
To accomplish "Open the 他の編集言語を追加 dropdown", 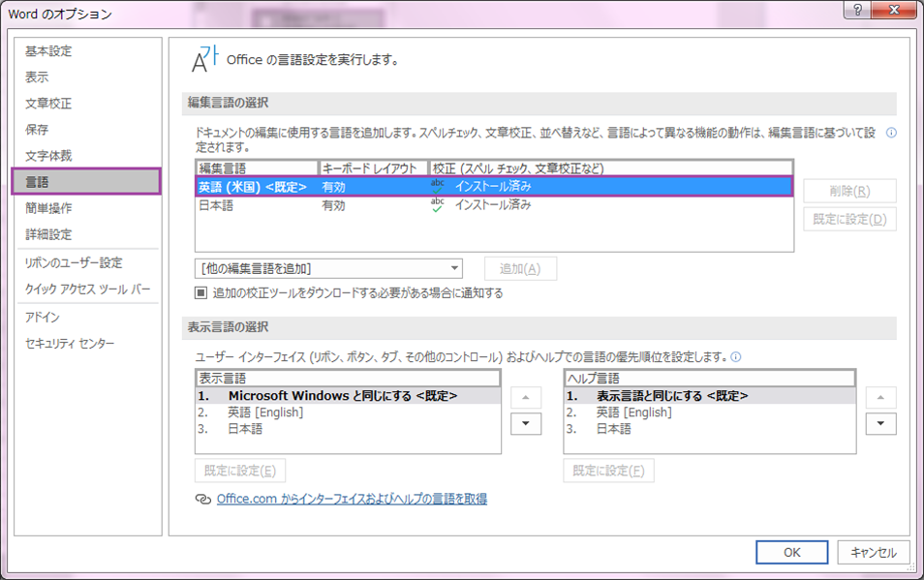I will (x=328, y=268).
